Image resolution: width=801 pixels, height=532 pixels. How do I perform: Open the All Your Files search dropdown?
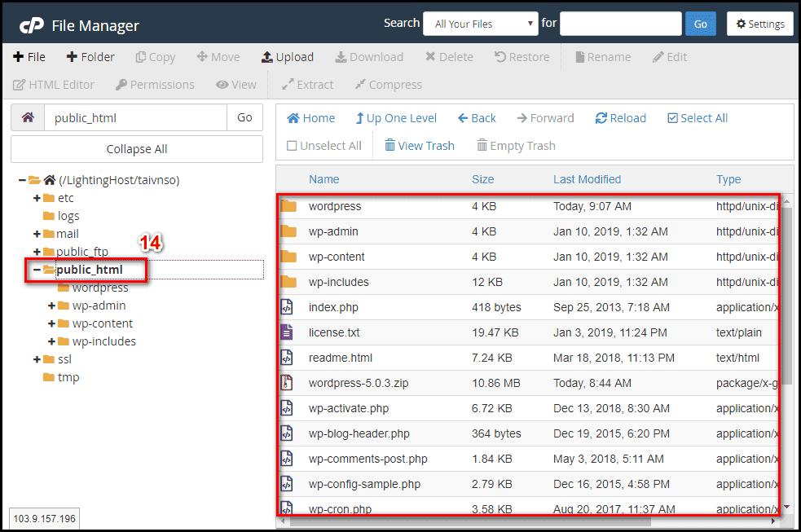[481, 24]
